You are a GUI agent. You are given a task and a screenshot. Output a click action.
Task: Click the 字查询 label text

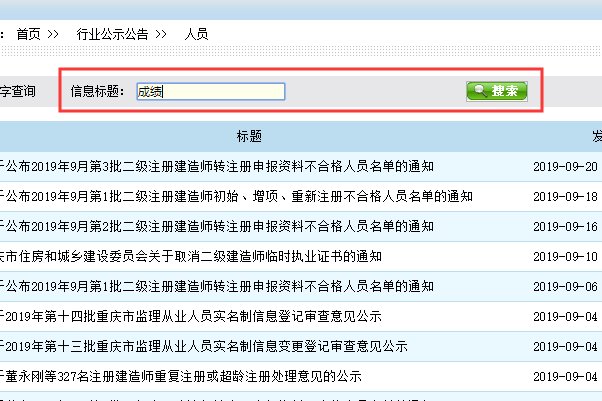[x=18, y=91]
